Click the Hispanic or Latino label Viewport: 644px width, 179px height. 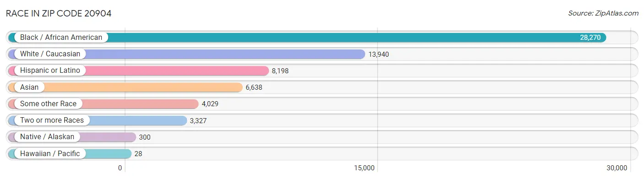click(50, 71)
